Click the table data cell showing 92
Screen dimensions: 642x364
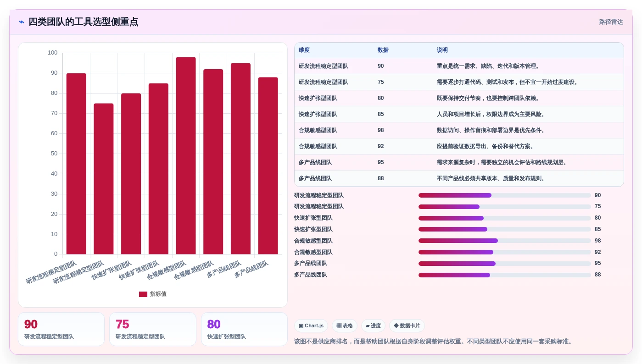[x=381, y=146]
